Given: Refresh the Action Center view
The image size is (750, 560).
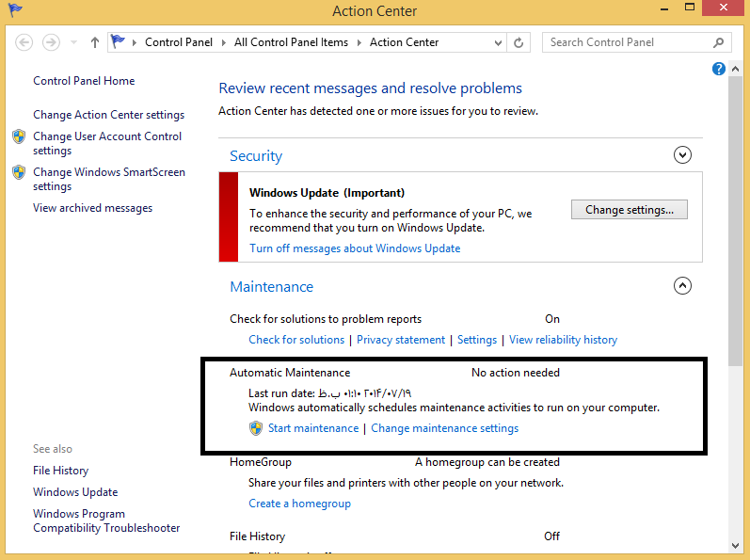Looking at the screenshot, I should pos(519,43).
